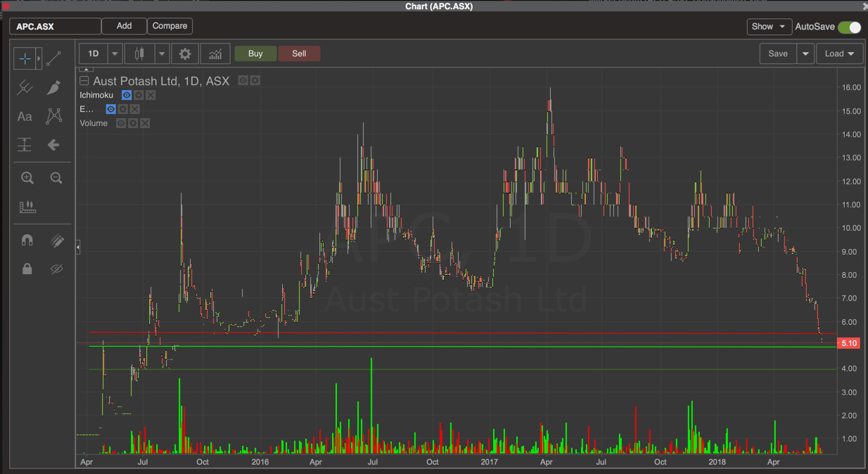Screen dimensions: 868x474
Task: Click the 2016 time axis label
Action: pyautogui.click(x=260, y=462)
